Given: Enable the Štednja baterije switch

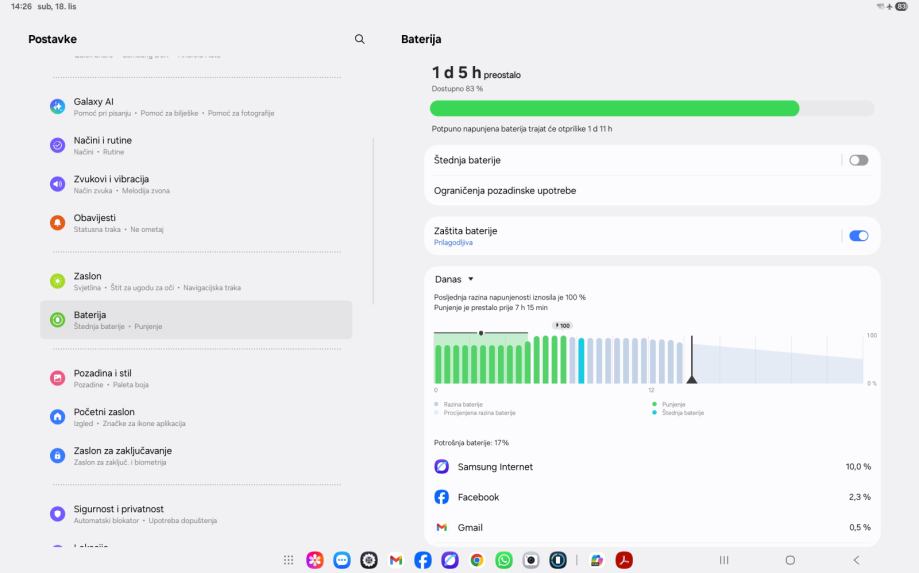Looking at the screenshot, I should coord(858,160).
